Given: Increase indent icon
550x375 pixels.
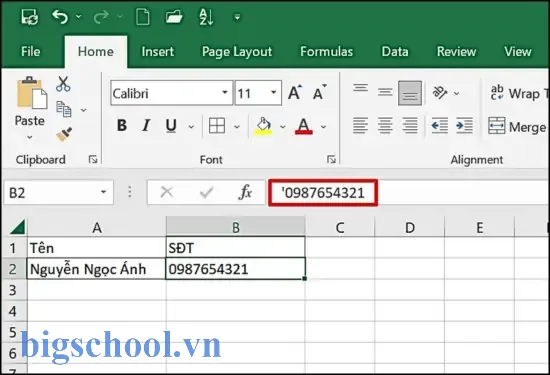Looking at the screenshot, I should click(464, 126).
